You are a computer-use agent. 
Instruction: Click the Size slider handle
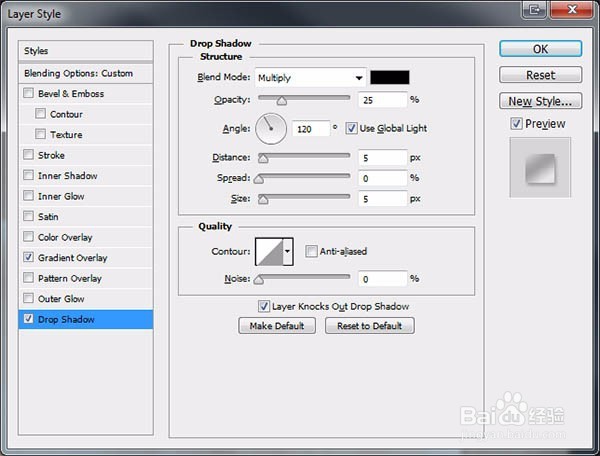[263, 200]
